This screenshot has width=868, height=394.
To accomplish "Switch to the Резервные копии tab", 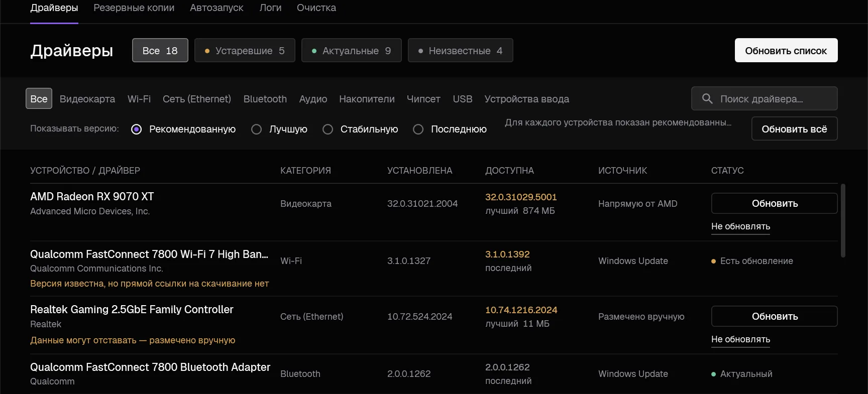I will tap(134, 8).
